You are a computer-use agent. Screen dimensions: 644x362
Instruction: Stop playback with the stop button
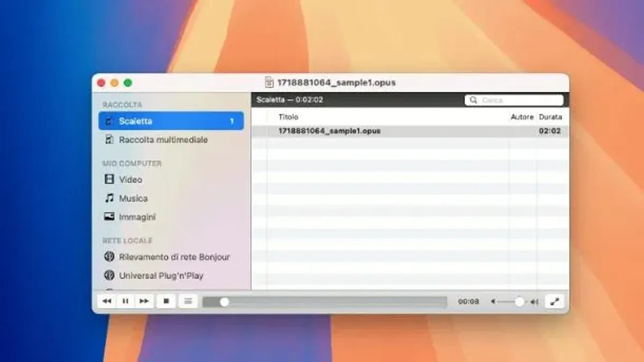pos(166,301)
